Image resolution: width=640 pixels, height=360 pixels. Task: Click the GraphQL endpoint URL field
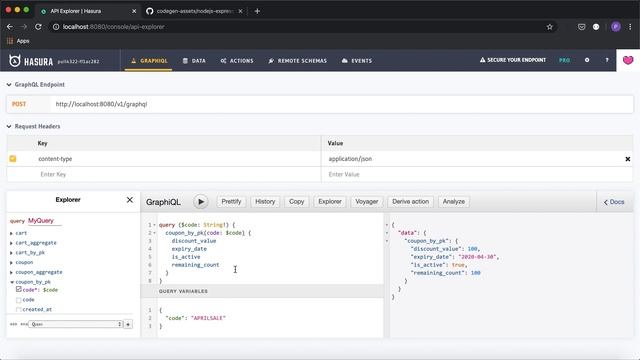point(342,104)
